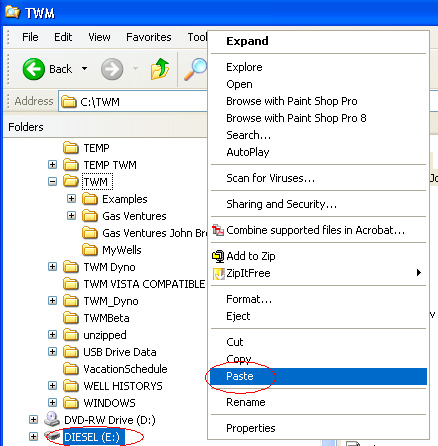Image resolution: width=438 pixels, height=446 pixels.
Task: Select the Examples folder
Action: point(124,199)
